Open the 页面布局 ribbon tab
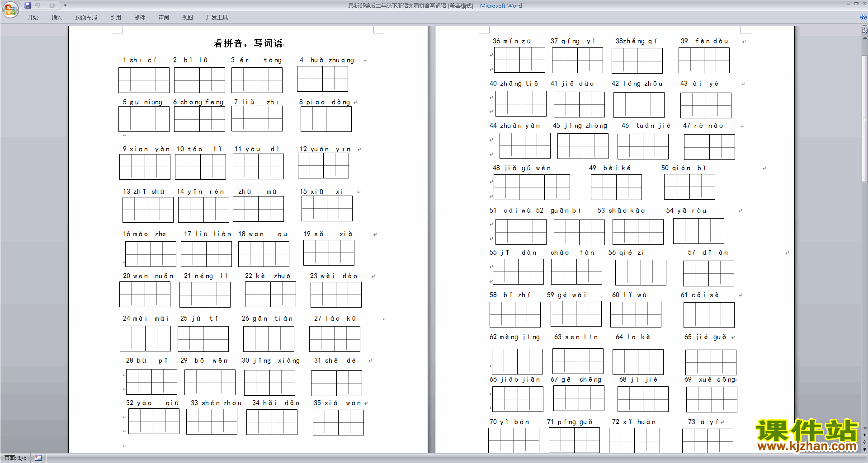This screenshot has height=463, width=868. click(86, 18)
